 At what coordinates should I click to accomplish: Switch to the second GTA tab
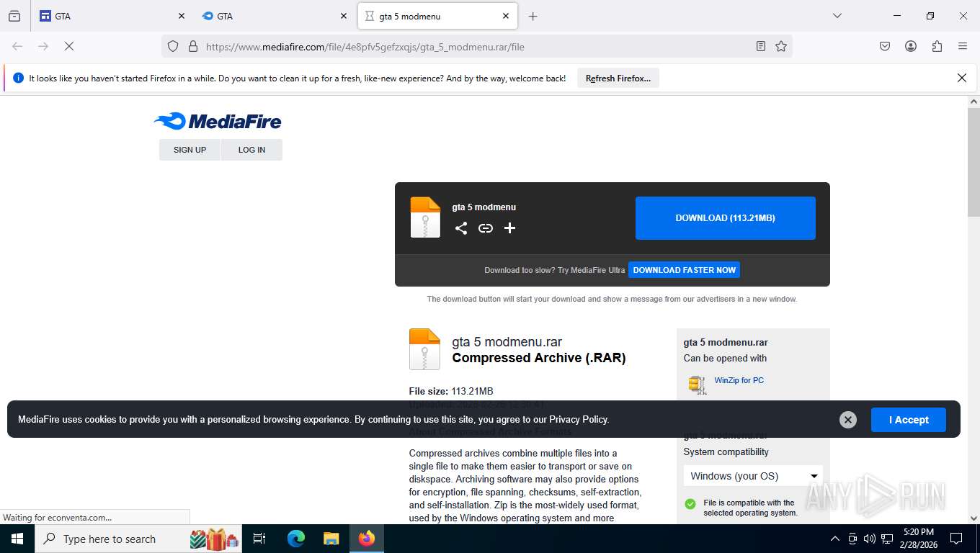pyautogui.click(x=274, y=16)
